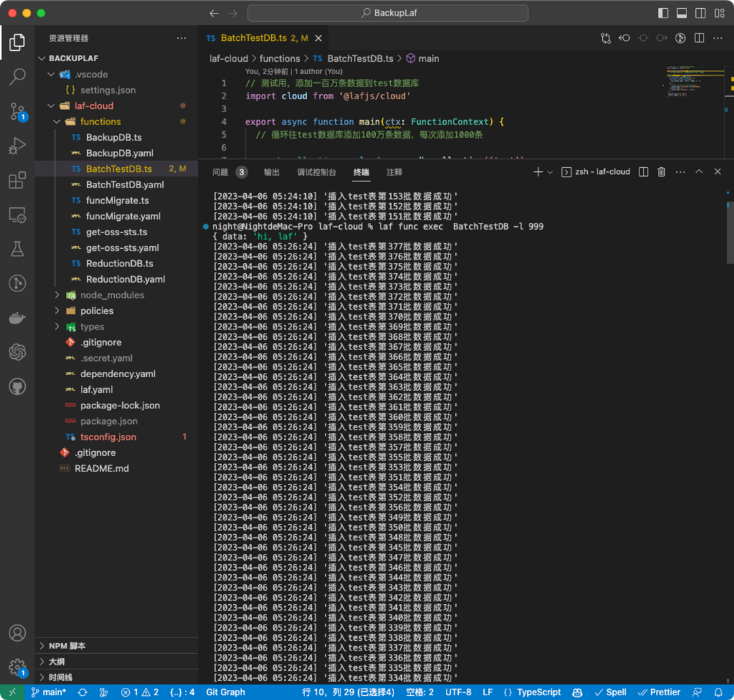Screen dimensions: 734x700
Task: Open Explorer more actions ellipsis
Action: 181,38
